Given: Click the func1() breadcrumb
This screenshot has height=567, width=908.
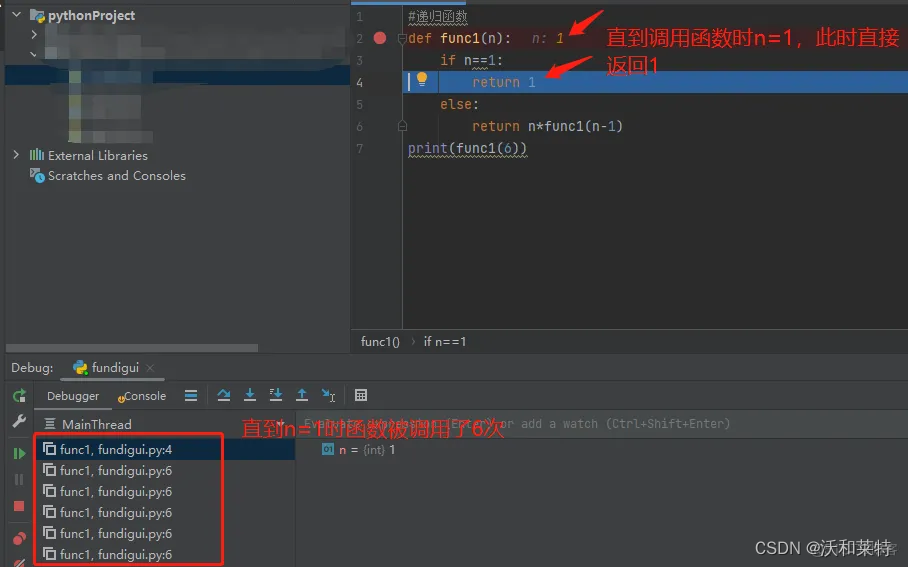Looking at the screenshot, I should pyautogui.click(x=380, y=342).
